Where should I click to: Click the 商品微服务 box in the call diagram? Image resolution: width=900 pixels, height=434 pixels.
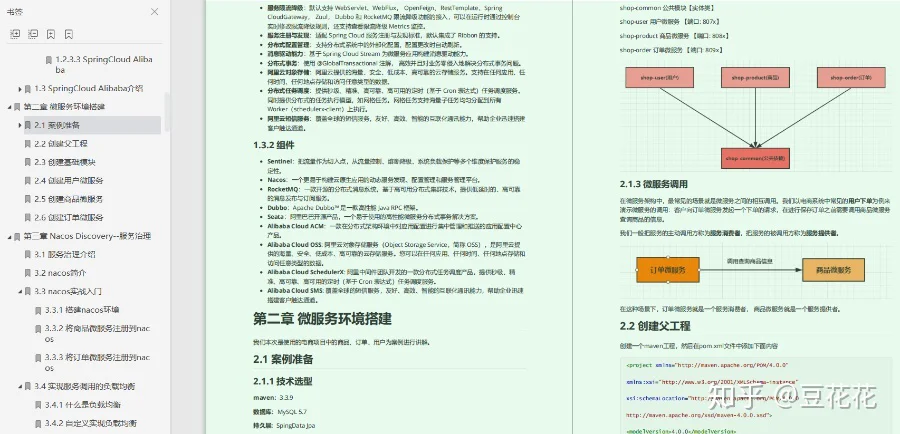point(833,270)
